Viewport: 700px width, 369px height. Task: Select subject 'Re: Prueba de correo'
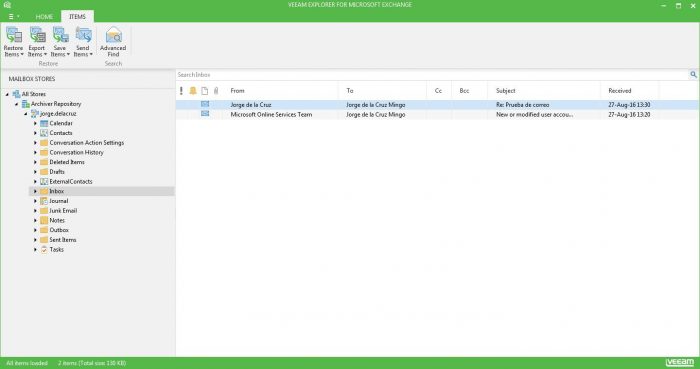523,105
